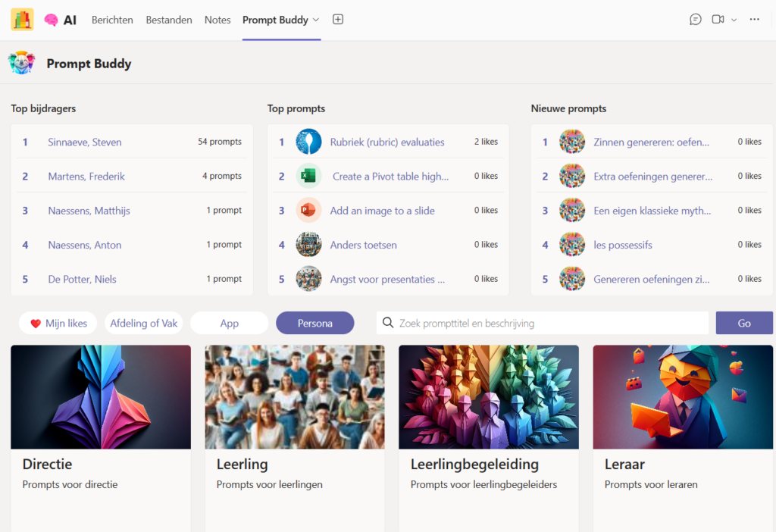Open the Afdeling of Vak filter
This screenshot has width=776, height=532.
tap(144, 323)
